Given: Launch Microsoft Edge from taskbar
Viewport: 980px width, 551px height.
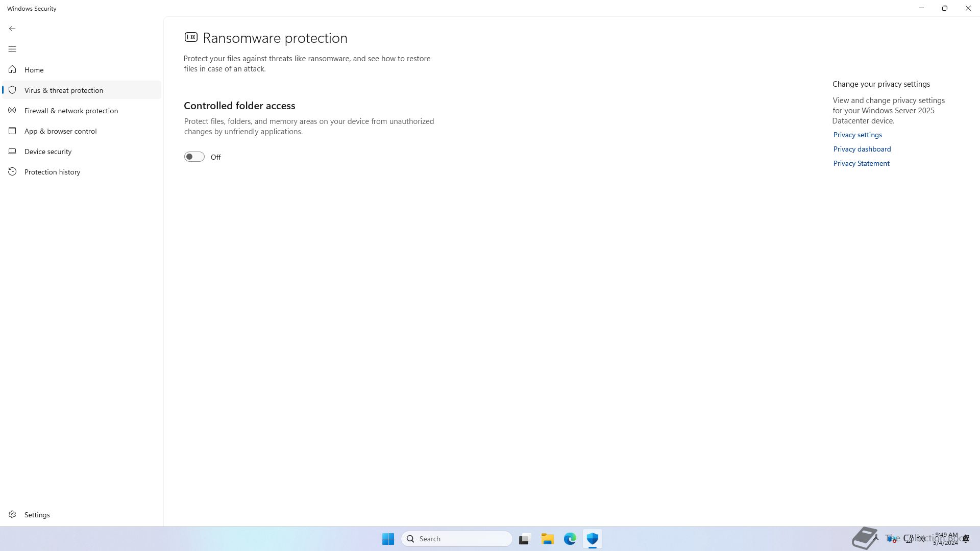Looking at the screenshot, I should point(570,539).
